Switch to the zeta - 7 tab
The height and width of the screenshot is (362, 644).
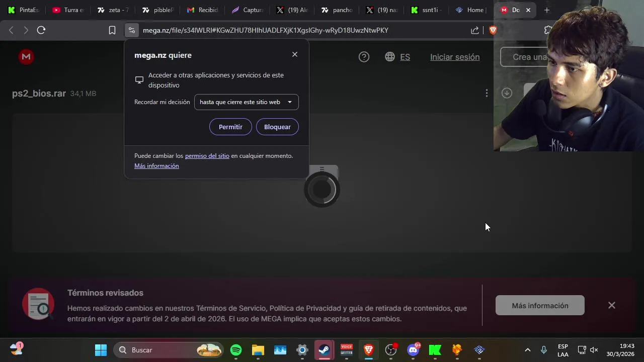point(113,10)
